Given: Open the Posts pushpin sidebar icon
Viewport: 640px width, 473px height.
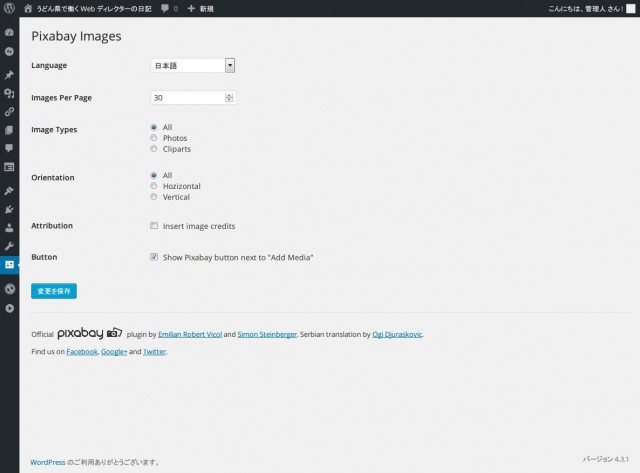Looking at the screenshot, I should click(x=9, y=75).
